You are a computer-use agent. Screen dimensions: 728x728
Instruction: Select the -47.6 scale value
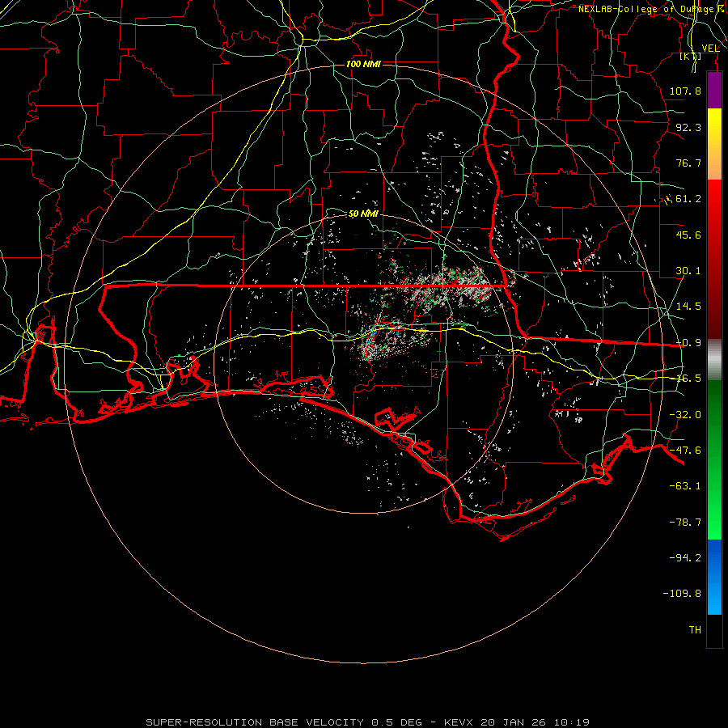pyautogui.click(x=685, y=451)
